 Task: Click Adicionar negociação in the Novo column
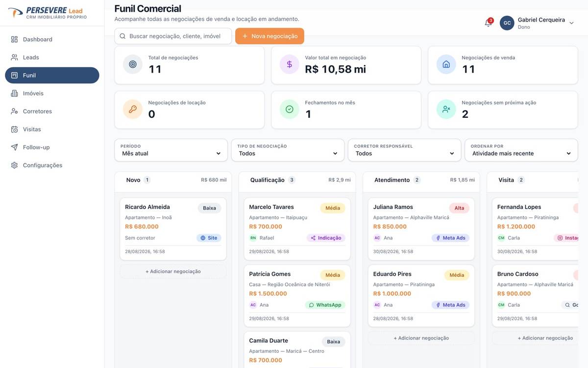tap(173, 271)
